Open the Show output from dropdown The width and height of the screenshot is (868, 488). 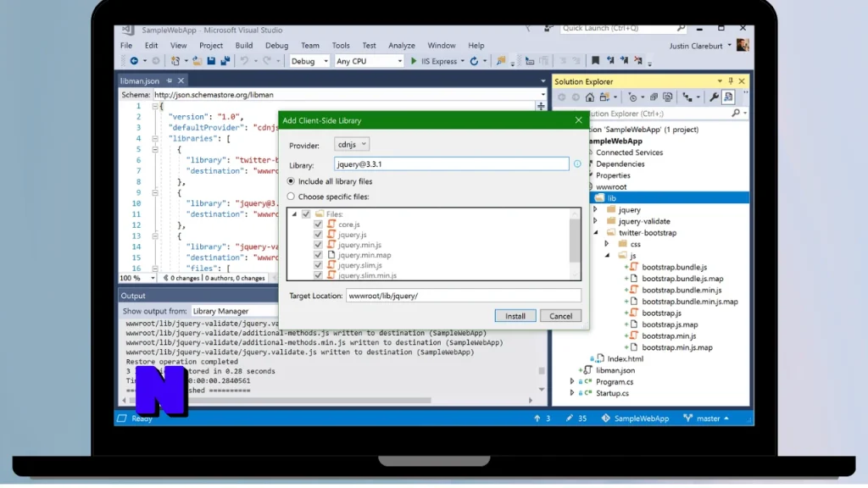click(x=235, y=311)
